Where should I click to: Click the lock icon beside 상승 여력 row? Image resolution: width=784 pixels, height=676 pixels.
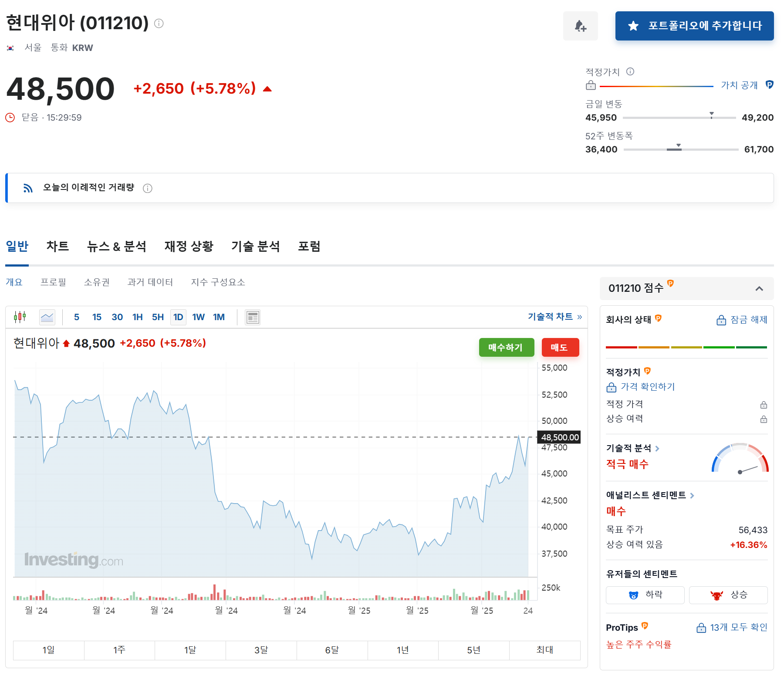(764, 419)
